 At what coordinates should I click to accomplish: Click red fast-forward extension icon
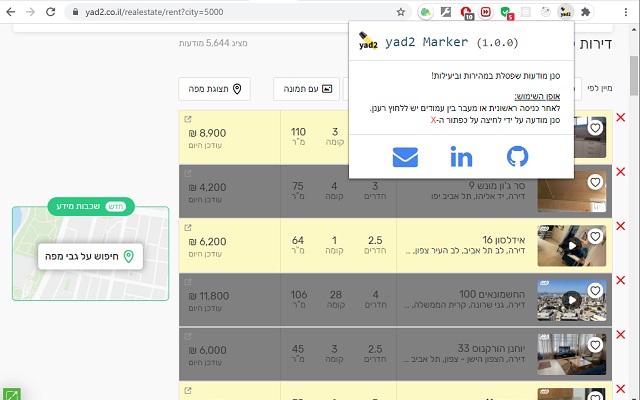[486, 12]
